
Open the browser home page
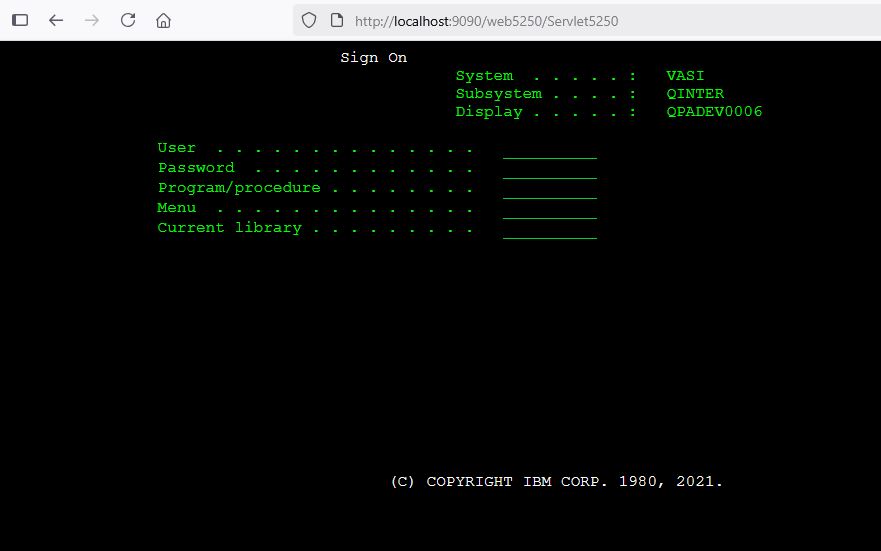pyautogui.click(x=164, y=20)
